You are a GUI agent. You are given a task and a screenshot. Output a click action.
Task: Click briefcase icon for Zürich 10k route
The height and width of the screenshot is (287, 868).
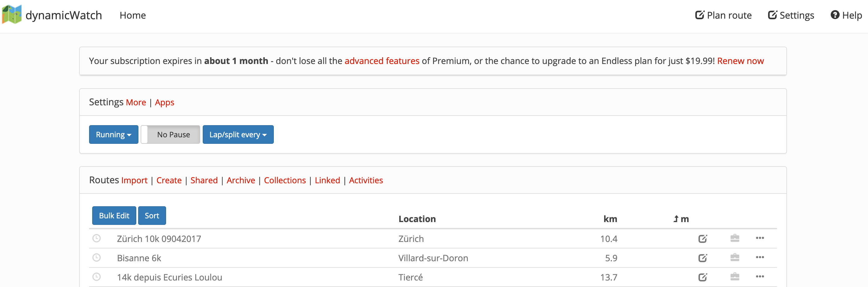point(735,239)
